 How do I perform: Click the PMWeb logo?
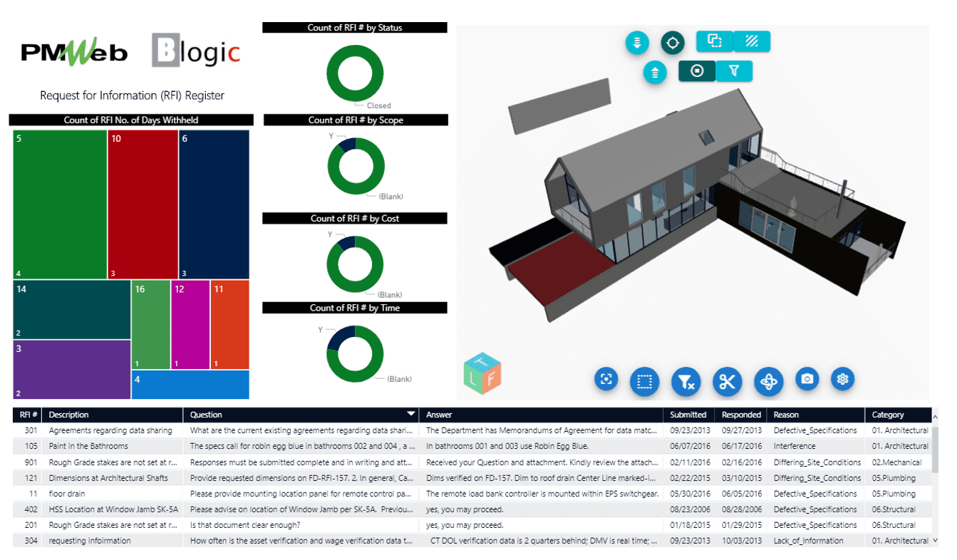(x=73, y=52)
